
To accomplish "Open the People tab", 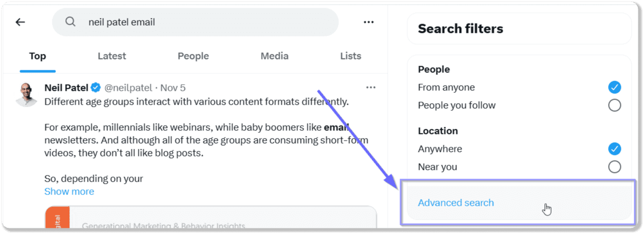I will click(x=193, y=56).
